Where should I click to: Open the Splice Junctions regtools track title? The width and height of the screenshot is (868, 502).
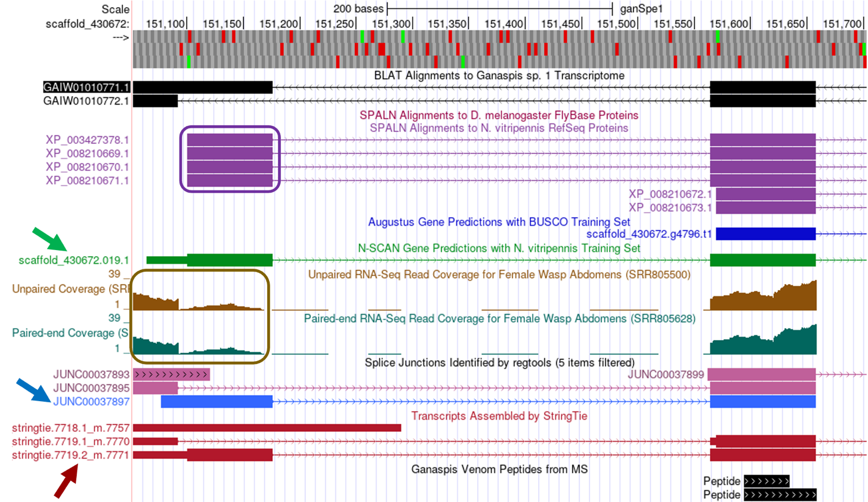click(500, 362)
